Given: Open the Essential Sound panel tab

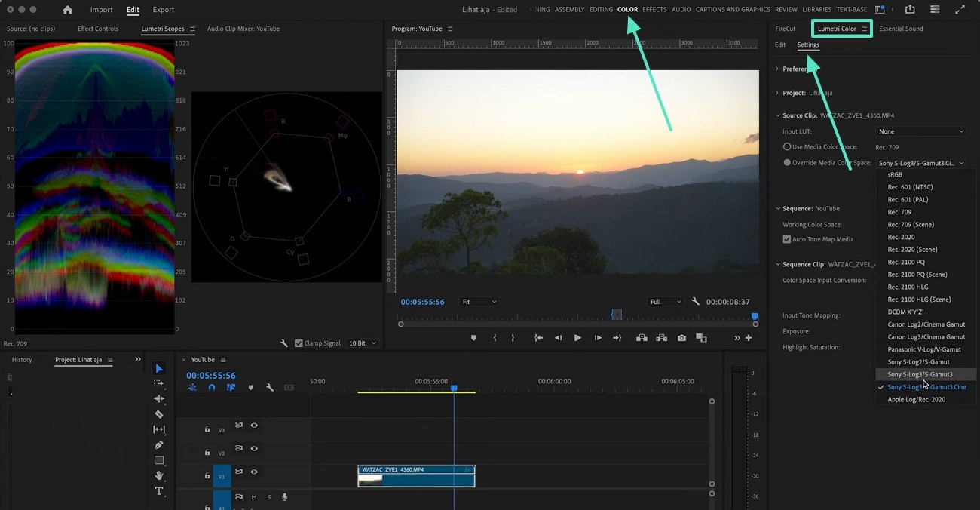Looking at the screenshot, I should tap(901, 29).
